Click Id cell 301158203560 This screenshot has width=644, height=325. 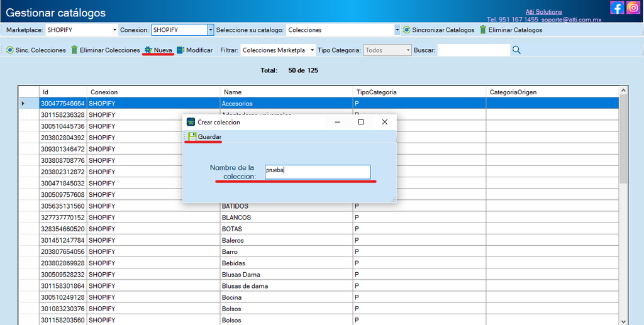(x=63, y=320)
